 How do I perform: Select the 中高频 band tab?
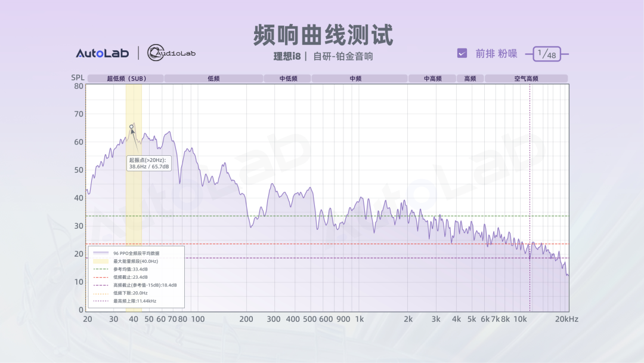click(432, 78)
